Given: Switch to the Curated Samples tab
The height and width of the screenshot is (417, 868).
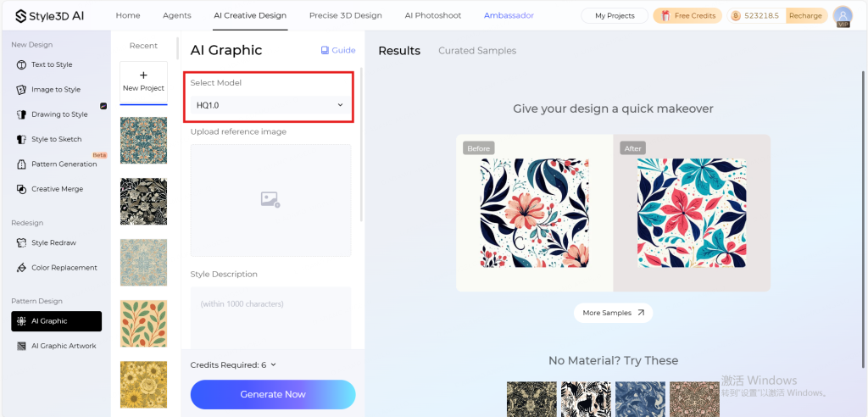Looking at the screenshot, I should [x=477, y=51].
